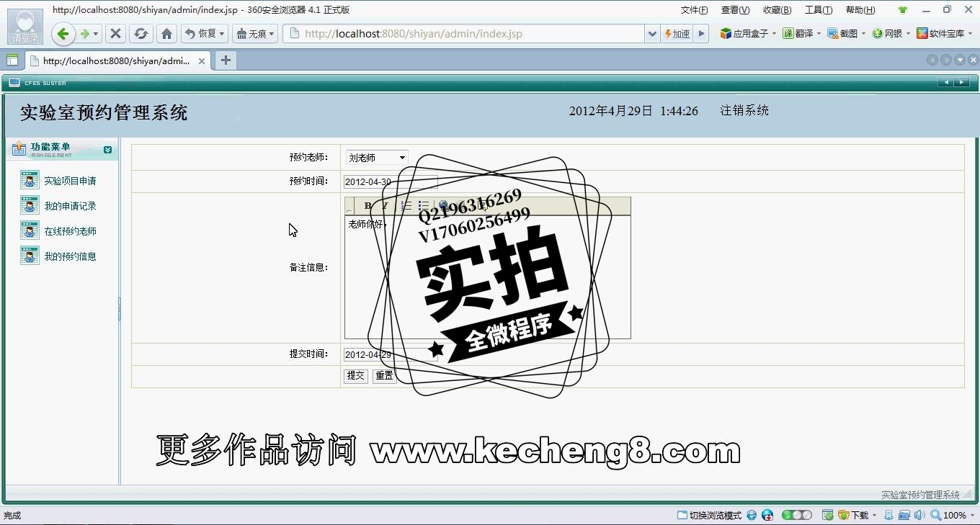Open the tab list panel icon
980x525 pixels.
click(12, 60)
